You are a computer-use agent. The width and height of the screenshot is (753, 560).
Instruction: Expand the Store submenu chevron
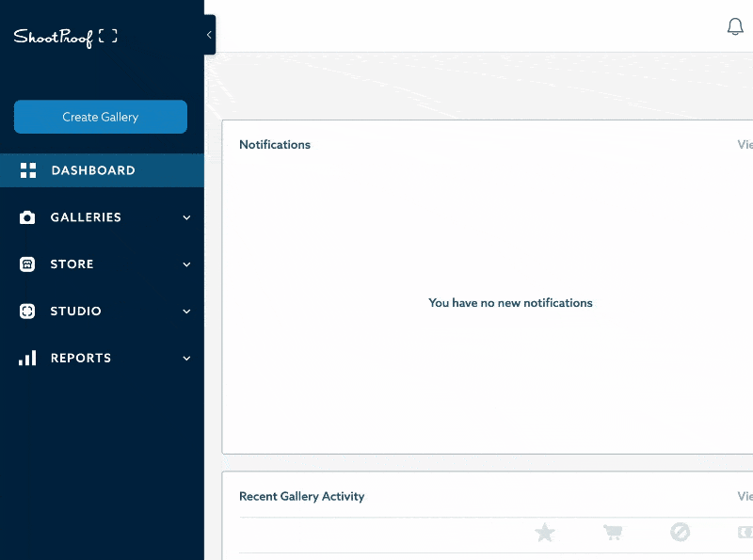tap(186, 264)
